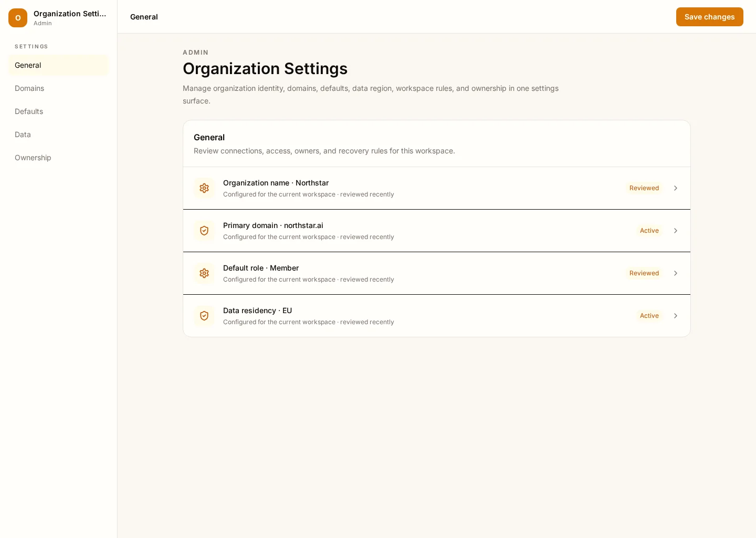Click the Reviewed badge on Organization name
Image resolution: width=756 pixels, height=538 pixels.
tap(644, 188)
